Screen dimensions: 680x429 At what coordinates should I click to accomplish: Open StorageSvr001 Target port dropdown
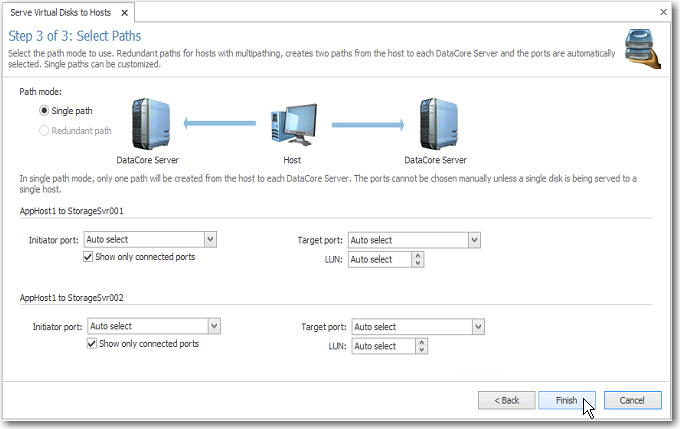click(x=475, y=240)
